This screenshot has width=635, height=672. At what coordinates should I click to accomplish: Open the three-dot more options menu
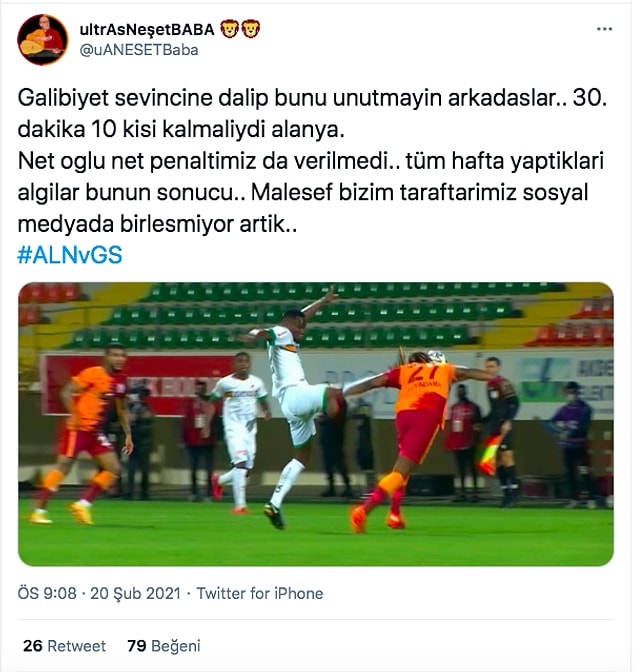pyautogui.click(x=604, y=29)
